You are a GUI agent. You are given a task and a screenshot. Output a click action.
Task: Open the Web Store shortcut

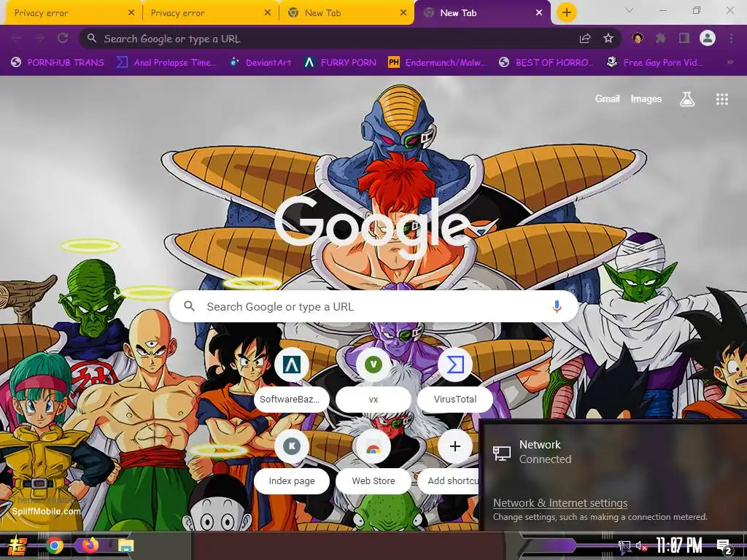373,462
